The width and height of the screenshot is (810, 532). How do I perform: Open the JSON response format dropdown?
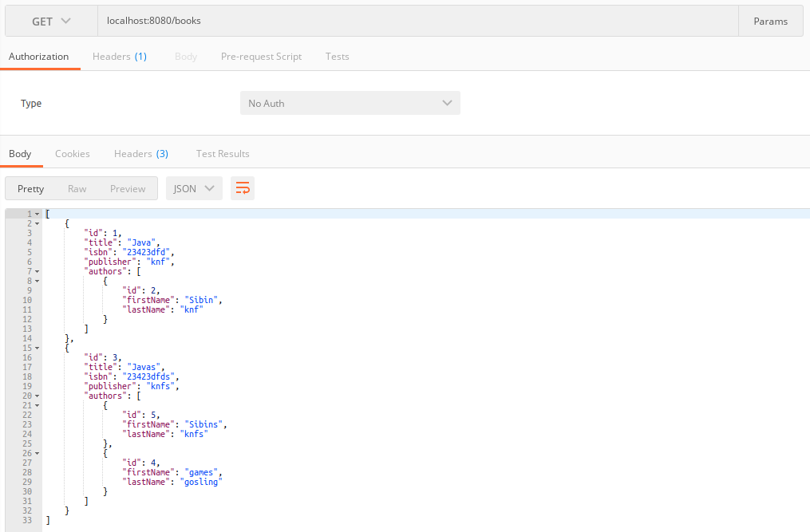[x=193, y=188]
